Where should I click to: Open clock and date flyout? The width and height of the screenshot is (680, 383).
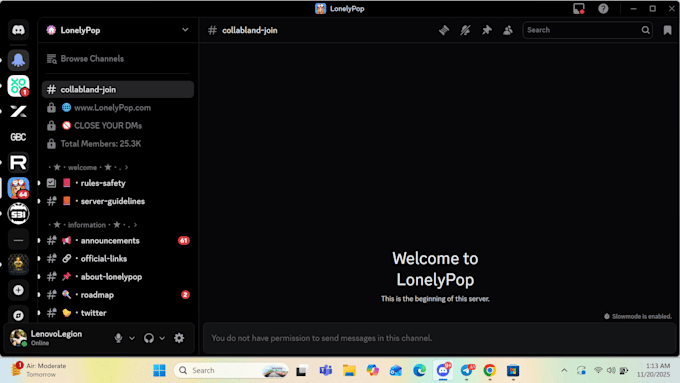click(653, 370)
